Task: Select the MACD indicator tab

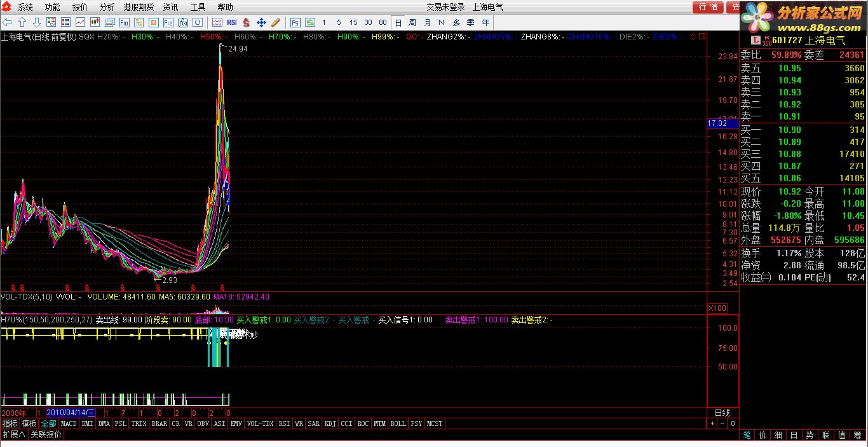Action: 69,423
